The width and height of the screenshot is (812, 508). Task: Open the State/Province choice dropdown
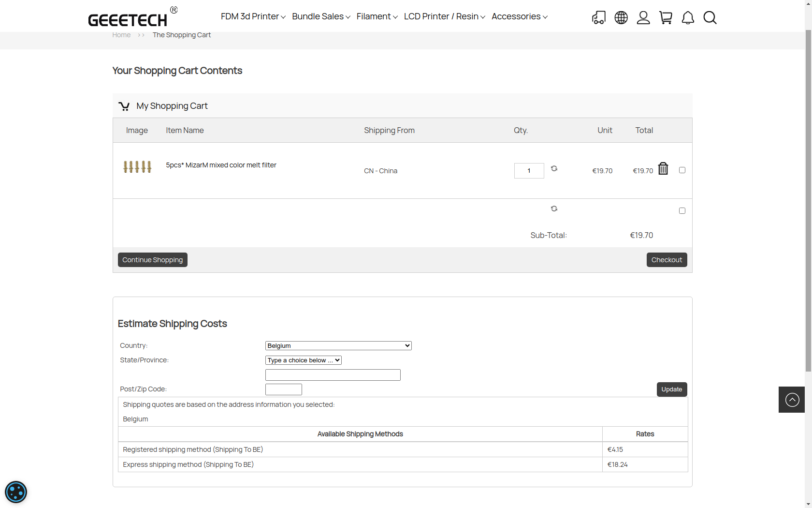click(x=304, y=360)
